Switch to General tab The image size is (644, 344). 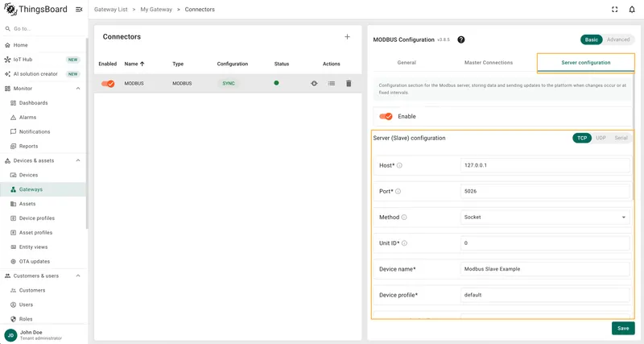[407, 63]
